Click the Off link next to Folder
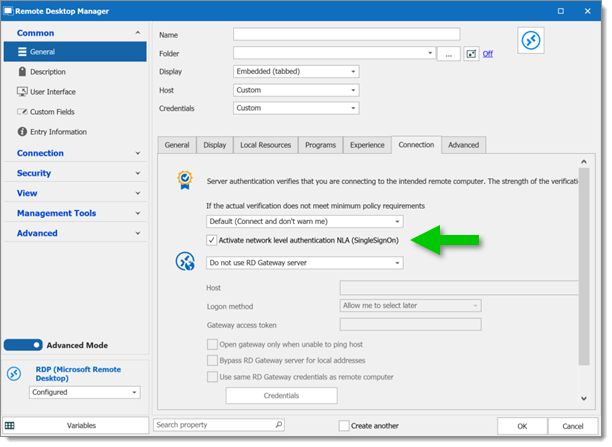This screenshot has width=612, height=447. (x=488, y=54)
